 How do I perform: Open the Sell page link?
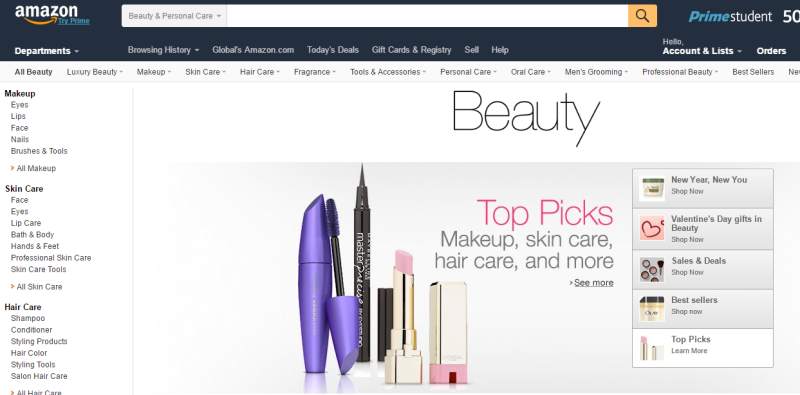[x=471, y=50]
